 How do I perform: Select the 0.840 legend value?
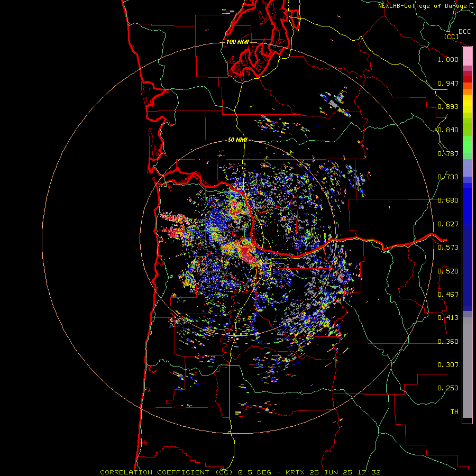pos(448,130)
